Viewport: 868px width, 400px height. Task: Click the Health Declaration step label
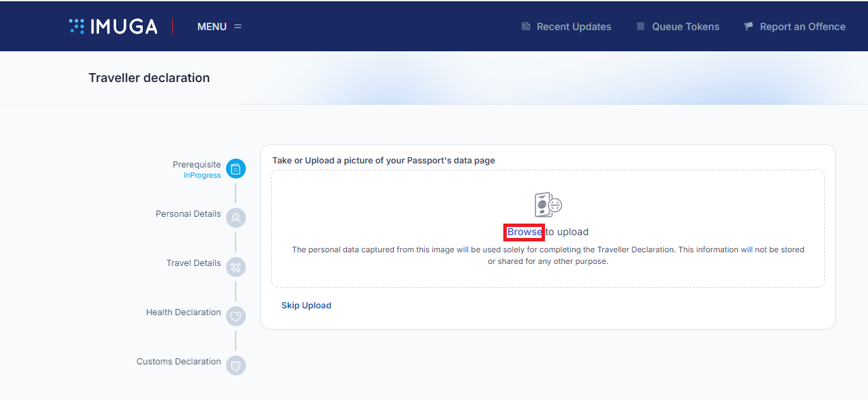point(183,312)
